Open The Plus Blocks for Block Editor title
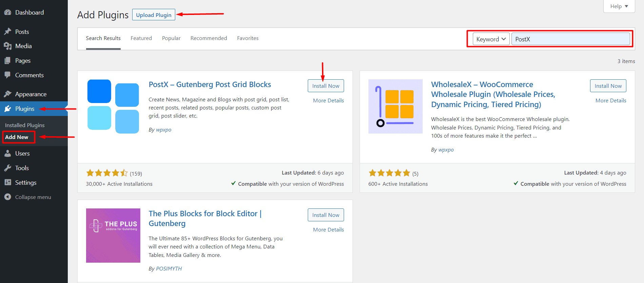 [x=205, y=218]
